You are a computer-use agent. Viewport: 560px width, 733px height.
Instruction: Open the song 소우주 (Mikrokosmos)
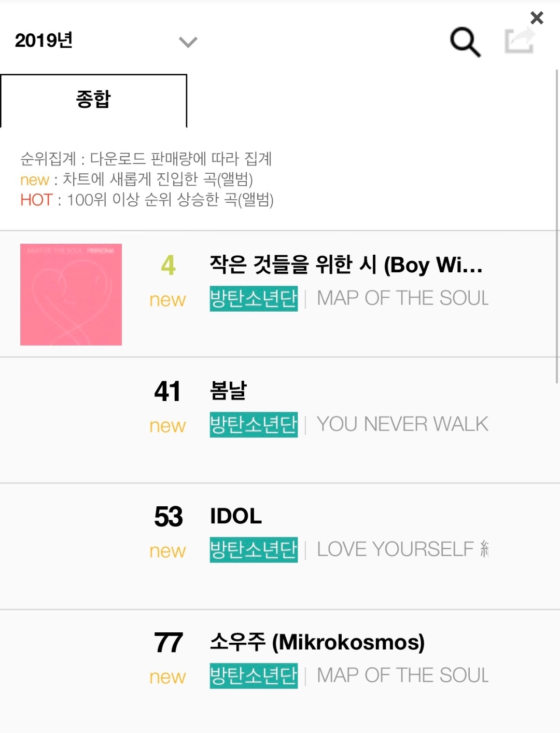coord(317,643)
